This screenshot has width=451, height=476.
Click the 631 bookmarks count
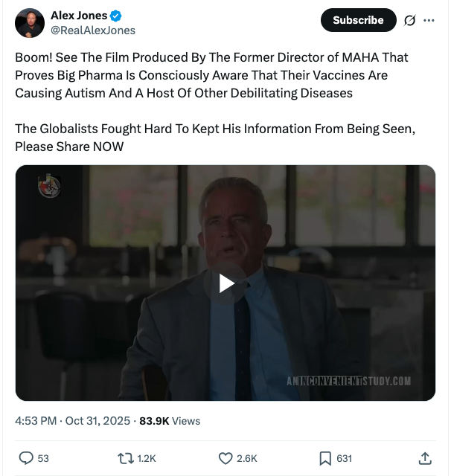344,458
